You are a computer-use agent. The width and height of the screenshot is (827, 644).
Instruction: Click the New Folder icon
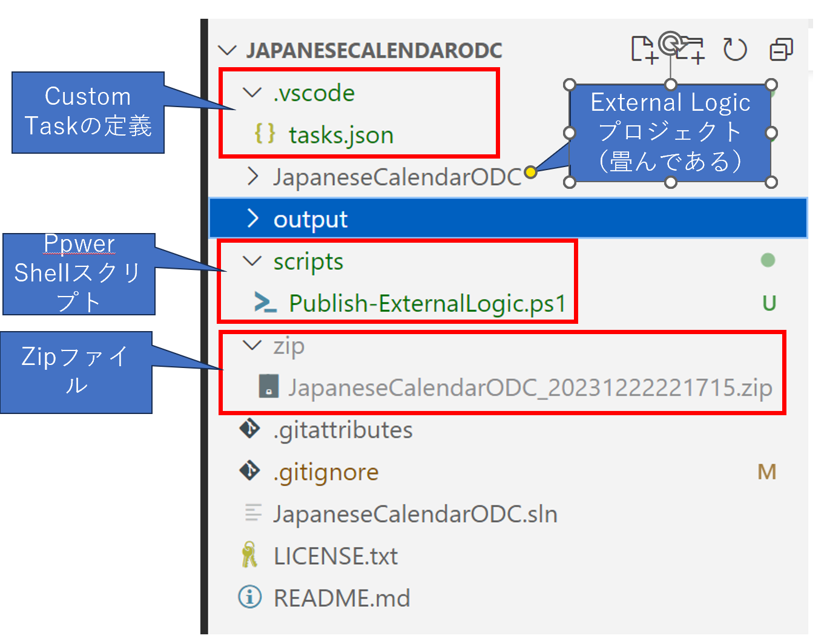tap(689, 50)
